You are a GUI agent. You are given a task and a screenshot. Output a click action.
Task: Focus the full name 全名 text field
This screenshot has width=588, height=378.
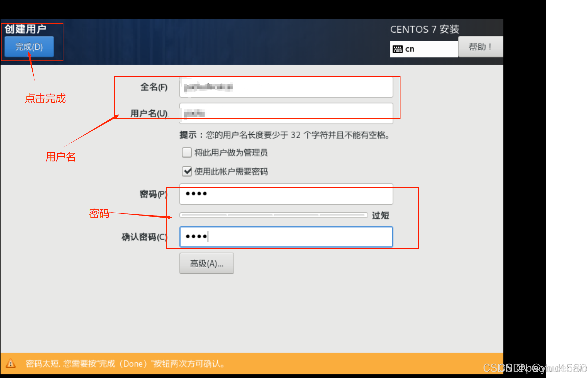coord(286,87)
